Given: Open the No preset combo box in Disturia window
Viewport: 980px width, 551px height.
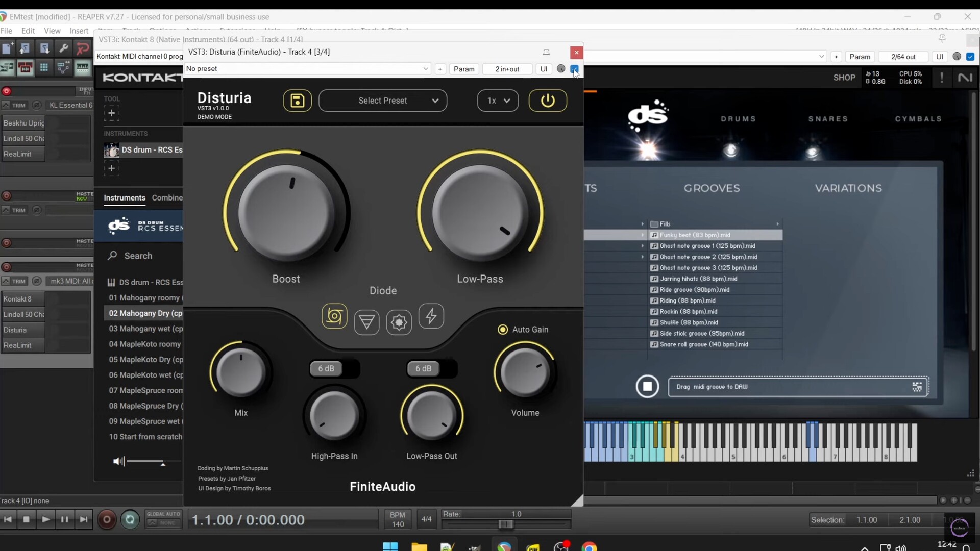Looking at the screenshot, I should (307, 69).
